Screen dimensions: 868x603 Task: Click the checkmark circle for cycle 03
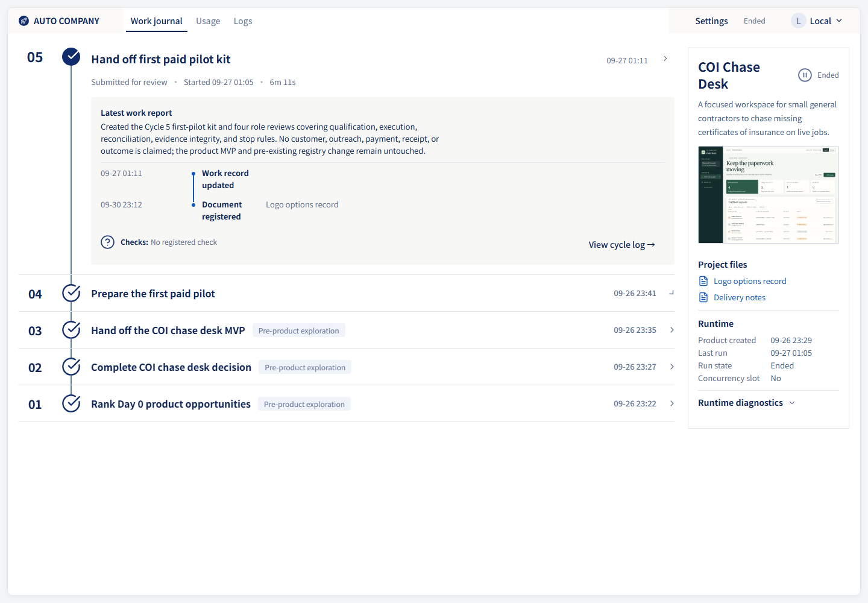pyautogui.click(x=71, y=330)
